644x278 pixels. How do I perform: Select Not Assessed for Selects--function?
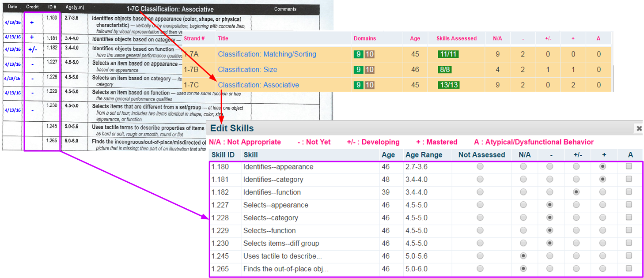480,230
